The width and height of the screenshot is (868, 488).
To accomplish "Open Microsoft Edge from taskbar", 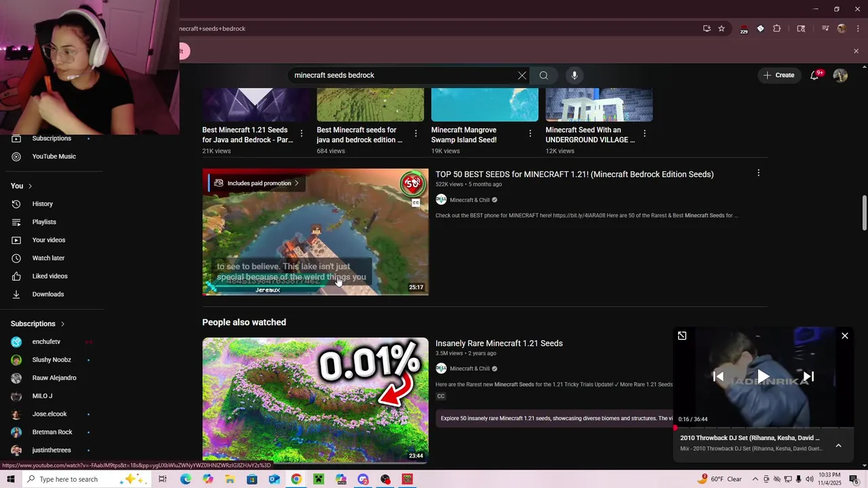I will (x=185, y=479).
